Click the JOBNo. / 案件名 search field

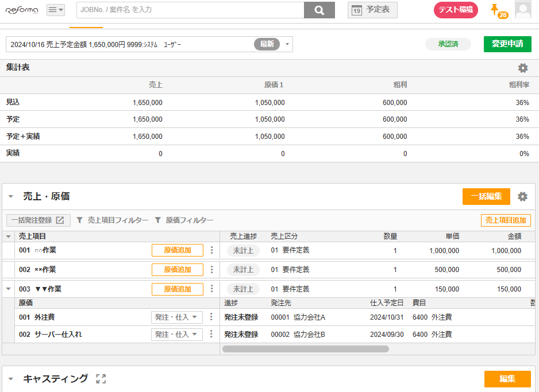(x=190, y=10)
